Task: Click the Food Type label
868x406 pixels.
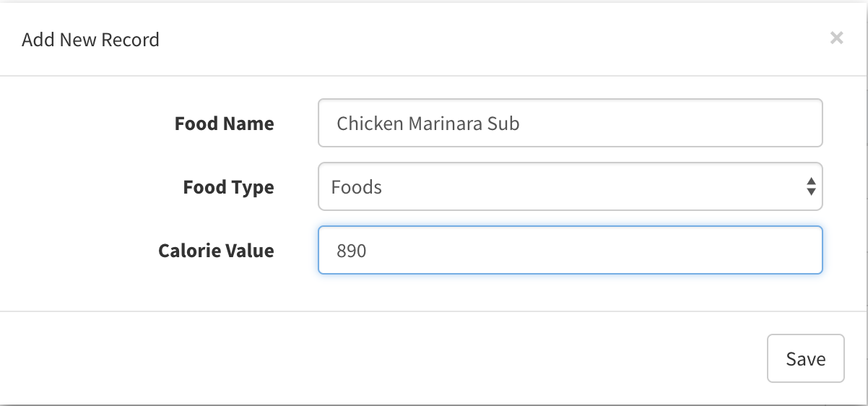Action: pyautogui.click(x=228, y=187)
